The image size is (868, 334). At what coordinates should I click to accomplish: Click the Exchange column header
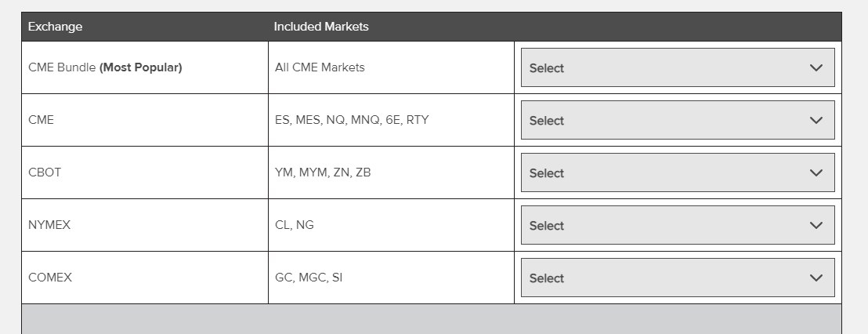pos(56,27)
